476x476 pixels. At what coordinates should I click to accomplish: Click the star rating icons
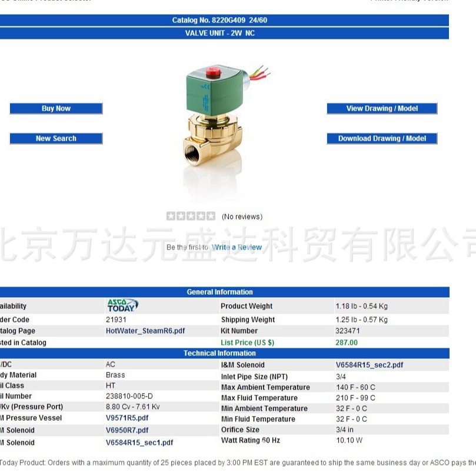point(191,216)
